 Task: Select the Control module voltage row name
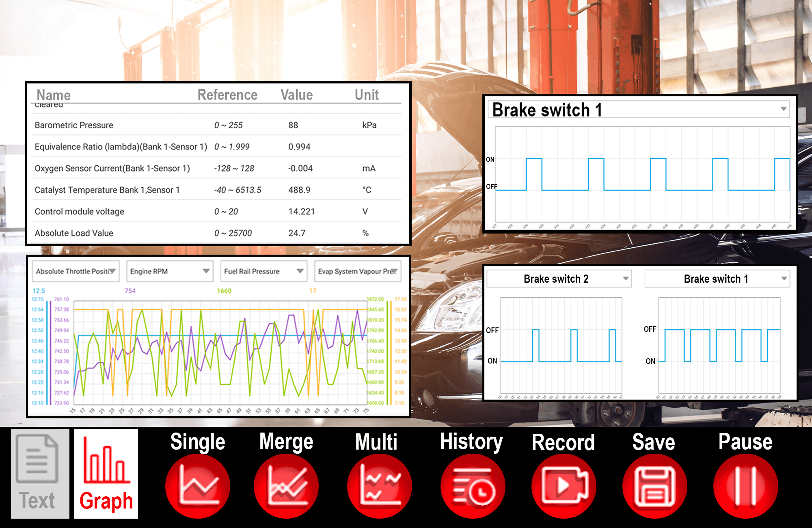pos(79,211)
